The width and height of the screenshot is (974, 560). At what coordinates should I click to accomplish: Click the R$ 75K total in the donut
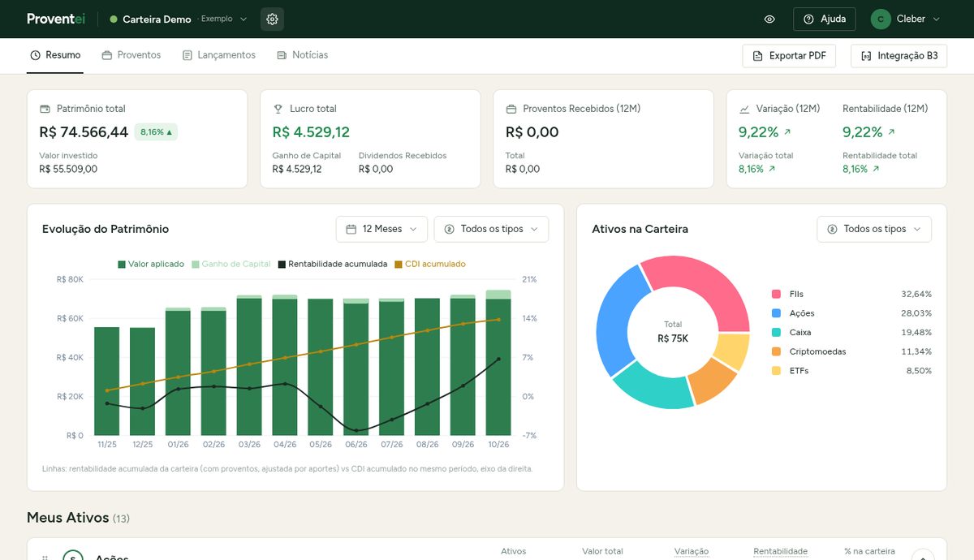[673, 338]
